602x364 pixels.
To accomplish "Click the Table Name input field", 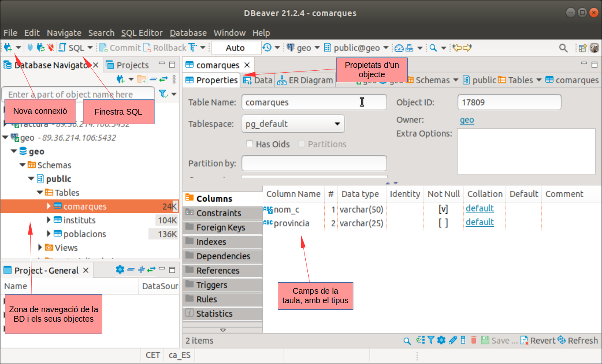I will pyautogui.click(x=300, y=102).
